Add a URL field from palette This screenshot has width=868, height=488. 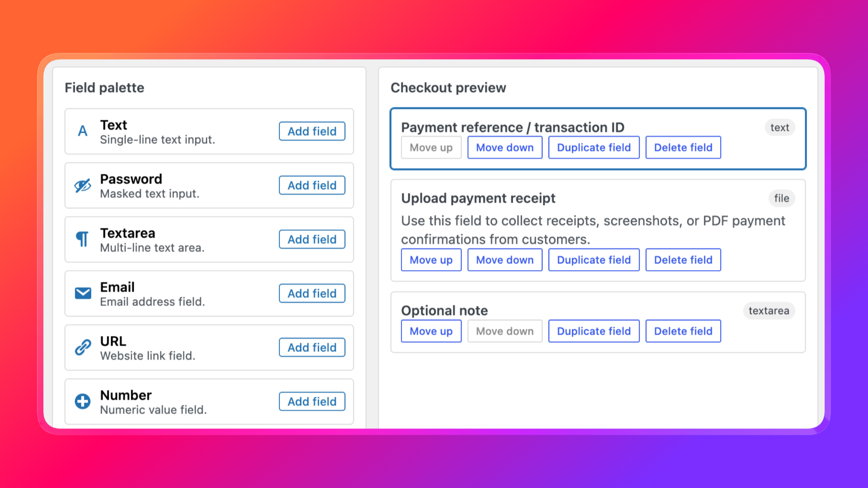click(312, 347)
